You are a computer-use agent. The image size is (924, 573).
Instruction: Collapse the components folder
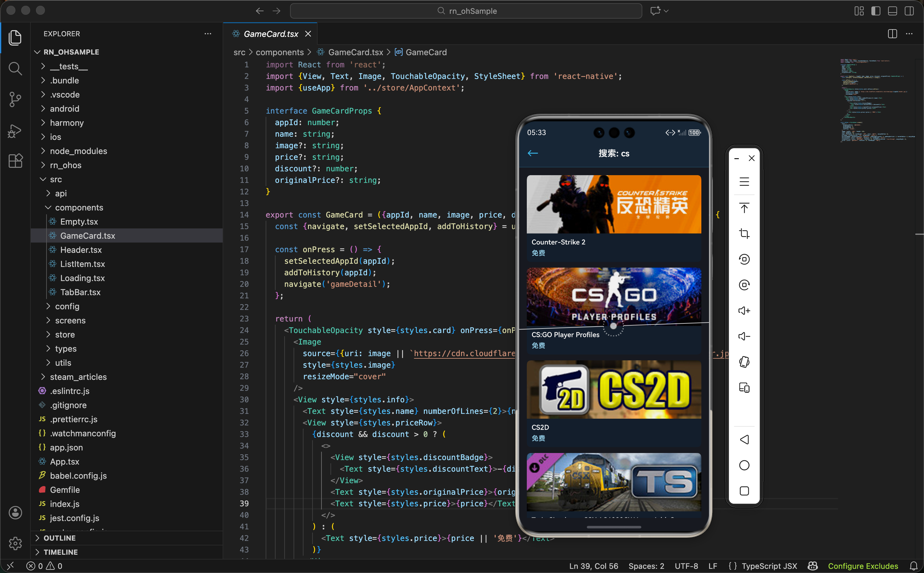coord(79,207)
